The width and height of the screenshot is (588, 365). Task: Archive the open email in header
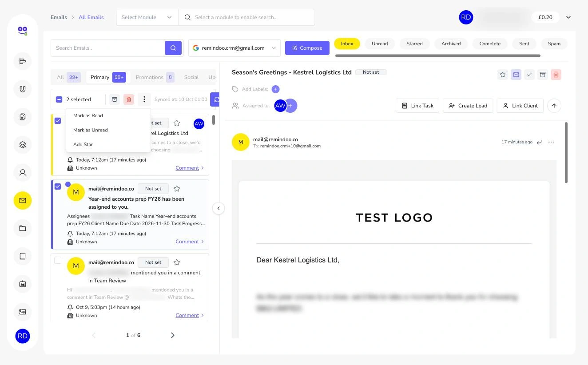(543, 75)
